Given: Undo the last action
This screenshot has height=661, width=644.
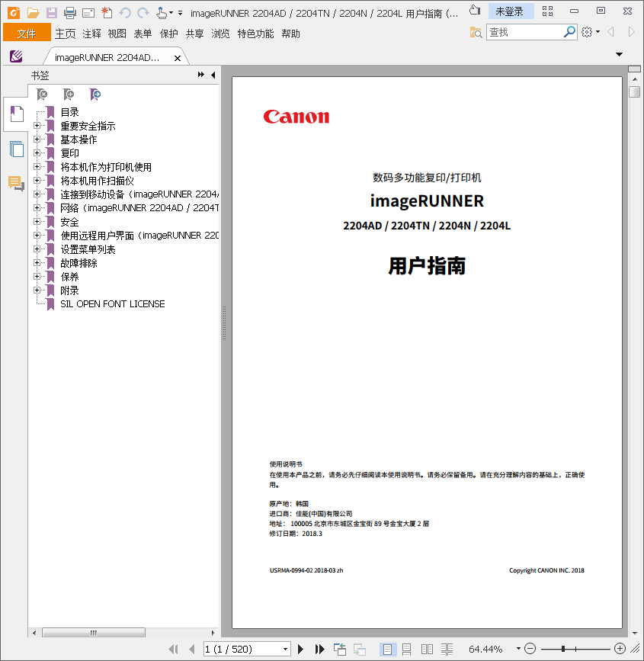Looking at the screenshot, I should click(x=125, y=13).
